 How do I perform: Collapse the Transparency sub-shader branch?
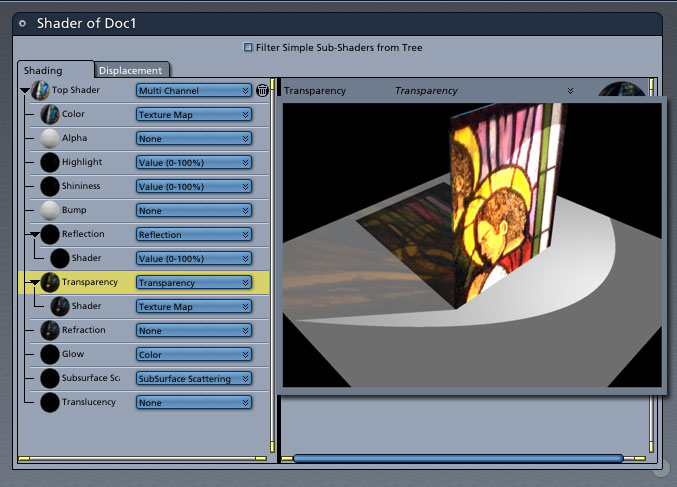pos(35,282)
